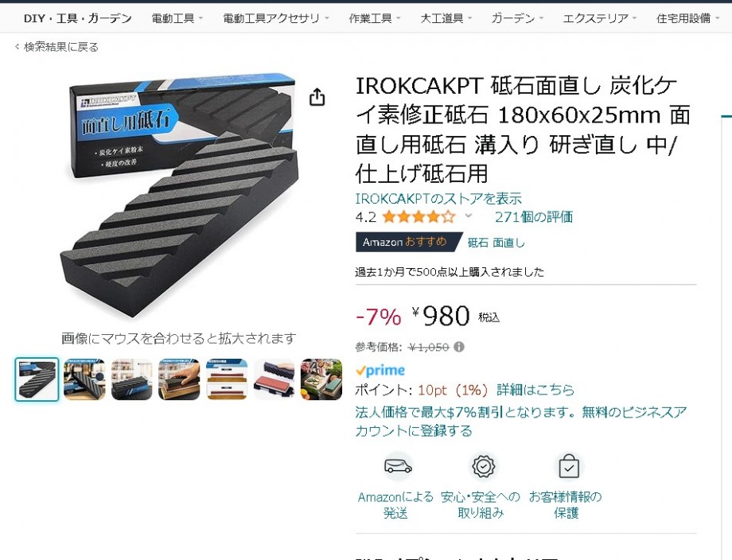The image size is (732, 560).
Task: Select the second product thumbnail image
Action: (x=84, y=379)
